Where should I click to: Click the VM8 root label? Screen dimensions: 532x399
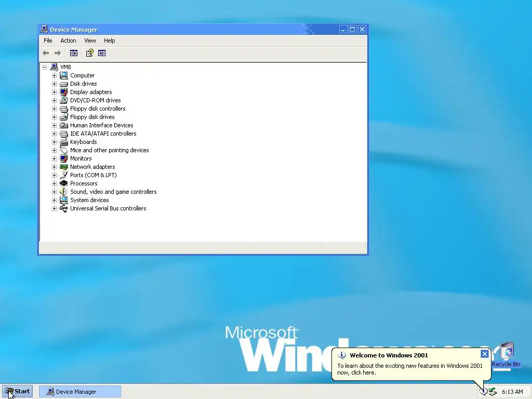tap(65, 67)
